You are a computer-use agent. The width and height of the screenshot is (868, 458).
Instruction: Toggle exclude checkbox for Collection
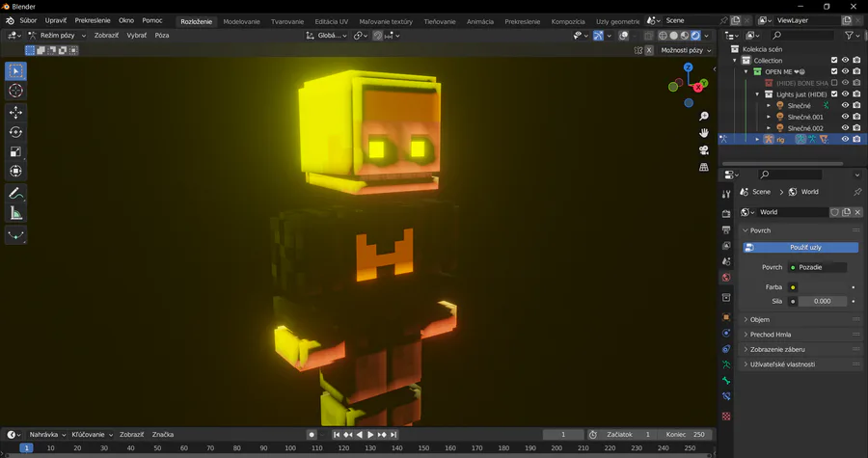pyautogui.click(x=834, y=61)
